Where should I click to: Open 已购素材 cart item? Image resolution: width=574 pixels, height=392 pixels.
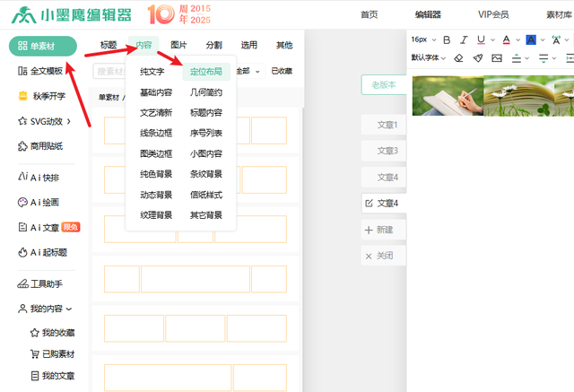pyautogui.click(x=52, y=354)
